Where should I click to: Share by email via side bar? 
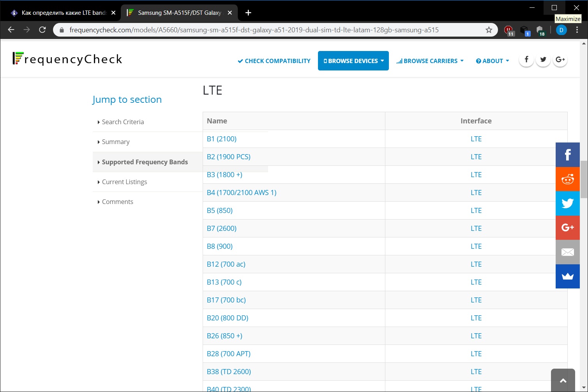568,252
